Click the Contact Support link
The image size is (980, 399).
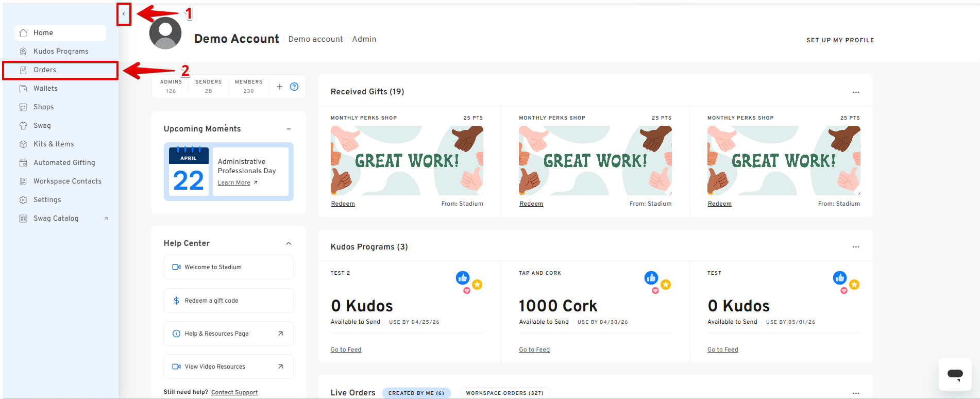pos(234,392)
